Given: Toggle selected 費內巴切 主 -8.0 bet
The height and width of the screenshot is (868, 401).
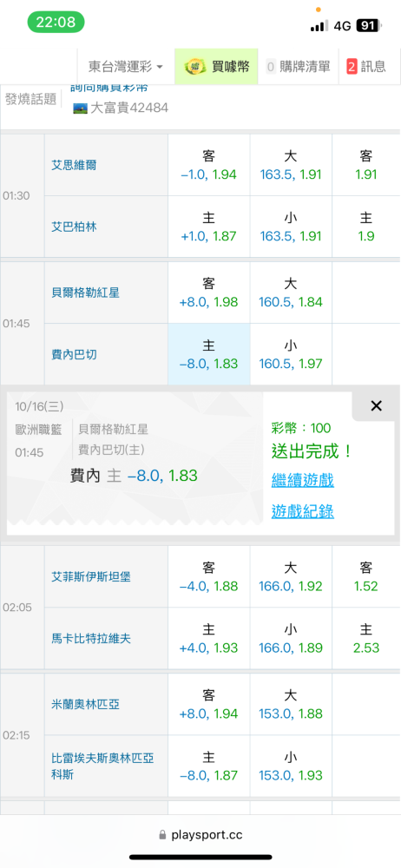Looking at the screenshot, I should (x=209, y=354).
